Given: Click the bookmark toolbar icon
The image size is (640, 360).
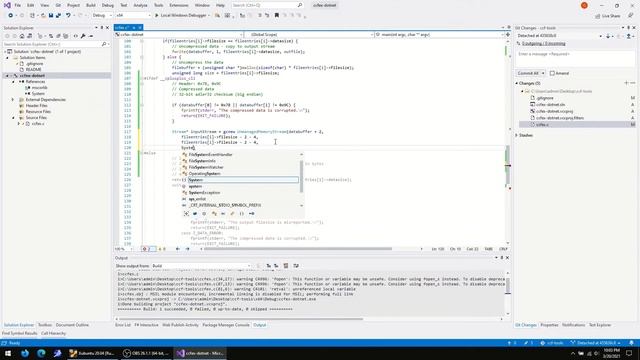Looking at the screenshot, I should [277, 16].
